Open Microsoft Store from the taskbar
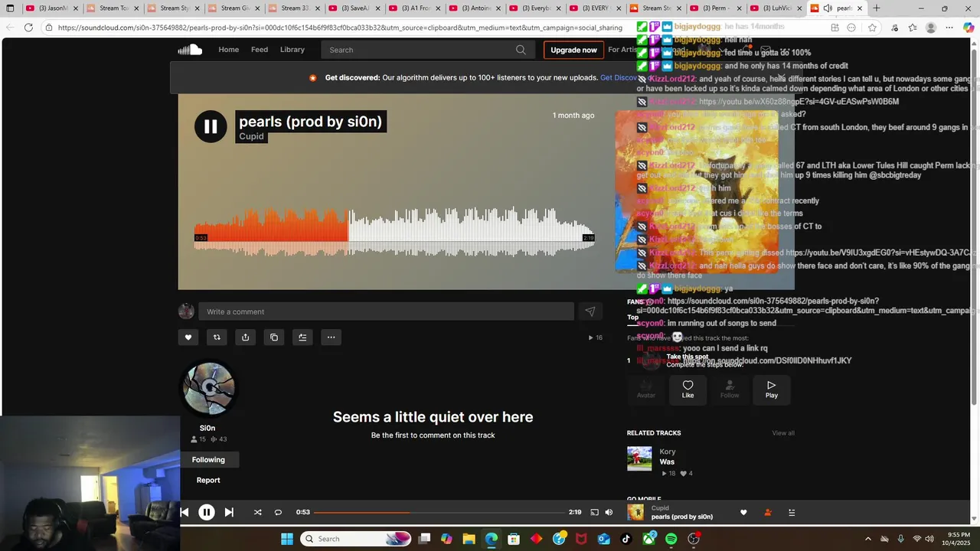The height and width of the screenshot is (551, 980). 514,539
